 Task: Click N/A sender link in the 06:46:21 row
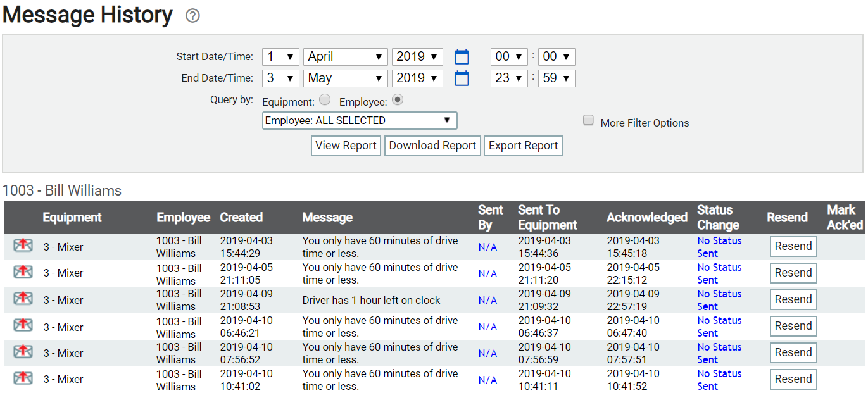tap(487, 327)
